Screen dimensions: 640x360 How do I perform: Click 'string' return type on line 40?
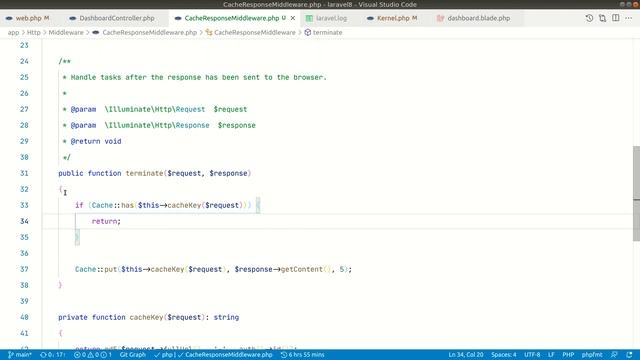point(226,317)
